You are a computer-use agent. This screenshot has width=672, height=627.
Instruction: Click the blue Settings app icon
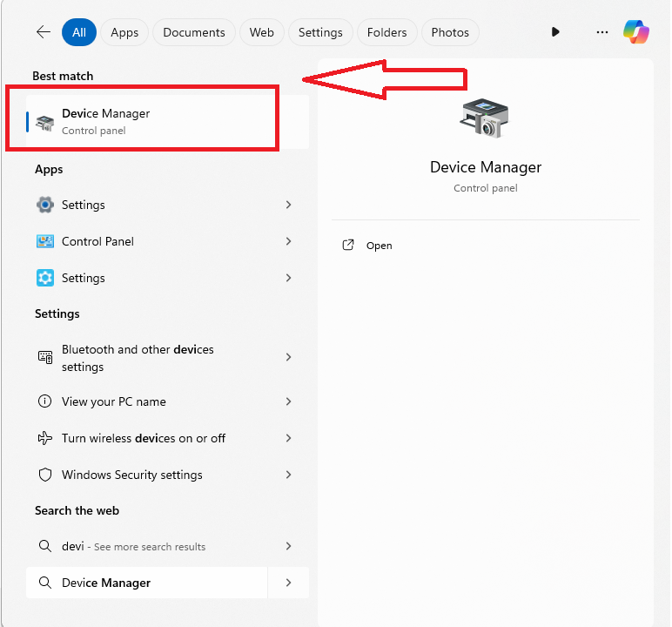click(45, 278)
